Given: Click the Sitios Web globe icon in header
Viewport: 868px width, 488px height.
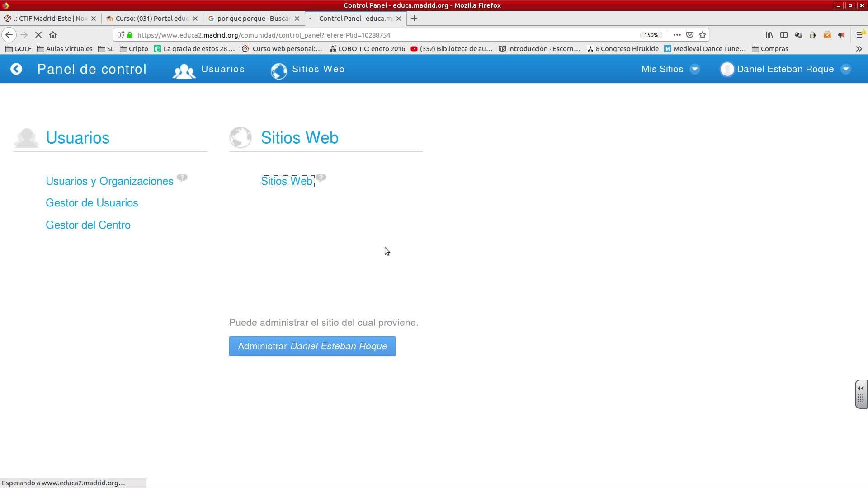Looking at the screenshot, I should pos(278,71).
